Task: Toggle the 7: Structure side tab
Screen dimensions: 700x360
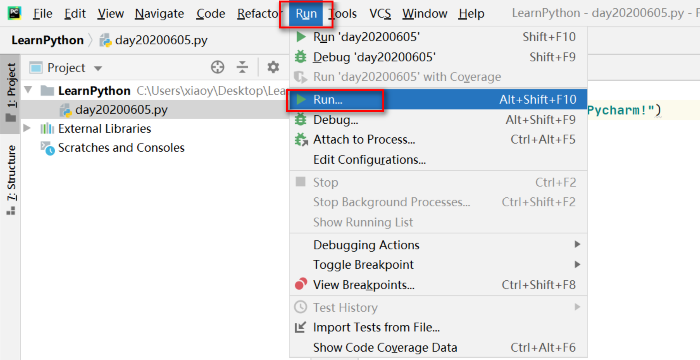Action: (x=11, y=180)
